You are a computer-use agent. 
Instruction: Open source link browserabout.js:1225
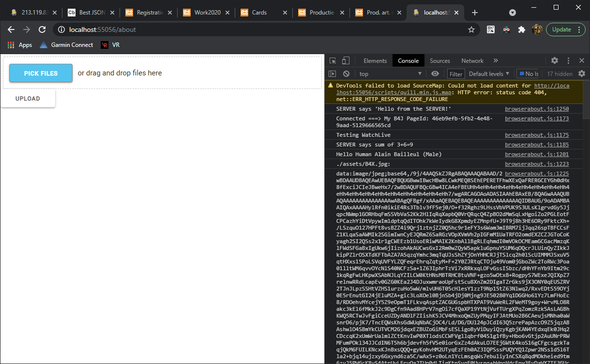537,174
